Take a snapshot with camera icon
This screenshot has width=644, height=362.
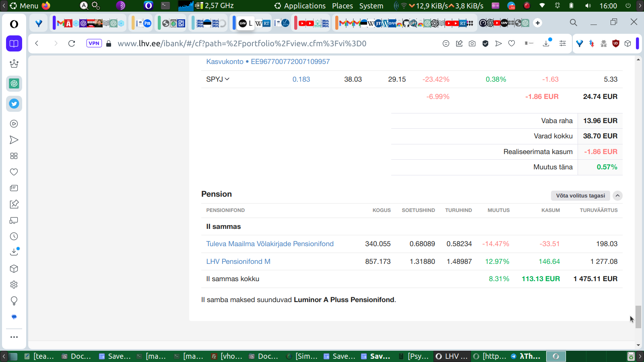click(472, 43)
